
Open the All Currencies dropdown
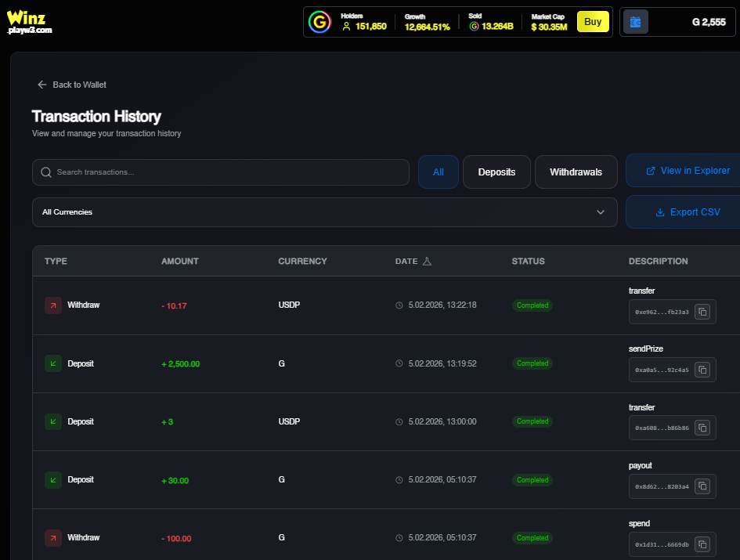[324, 212]
